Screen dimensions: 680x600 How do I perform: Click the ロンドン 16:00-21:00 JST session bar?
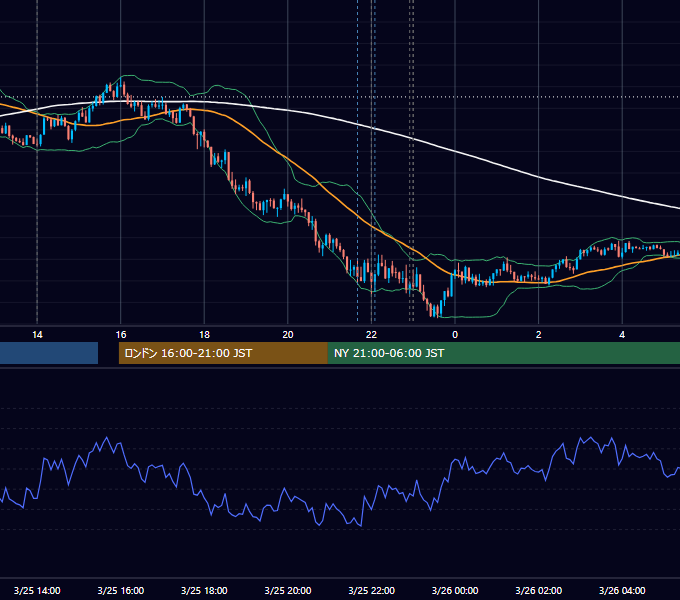tap(223, 353)
